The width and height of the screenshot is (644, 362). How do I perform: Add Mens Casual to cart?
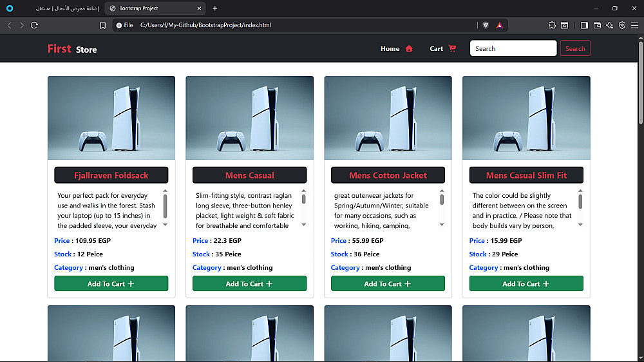249,283
